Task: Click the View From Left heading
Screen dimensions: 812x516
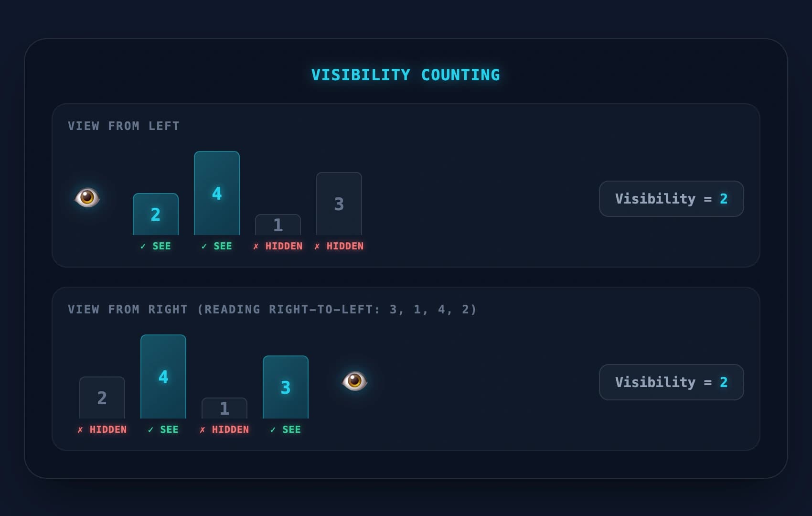Action: pos(124,126)
